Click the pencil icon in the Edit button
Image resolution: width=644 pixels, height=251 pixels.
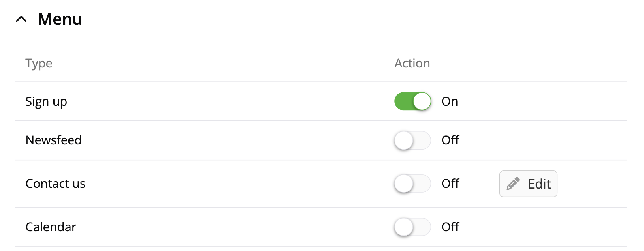pos(513,184)
